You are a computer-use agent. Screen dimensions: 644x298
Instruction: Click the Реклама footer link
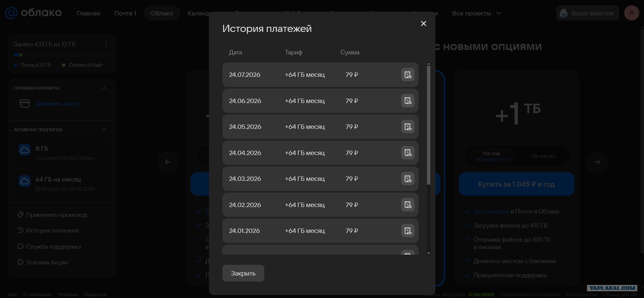tap(68, 294)
